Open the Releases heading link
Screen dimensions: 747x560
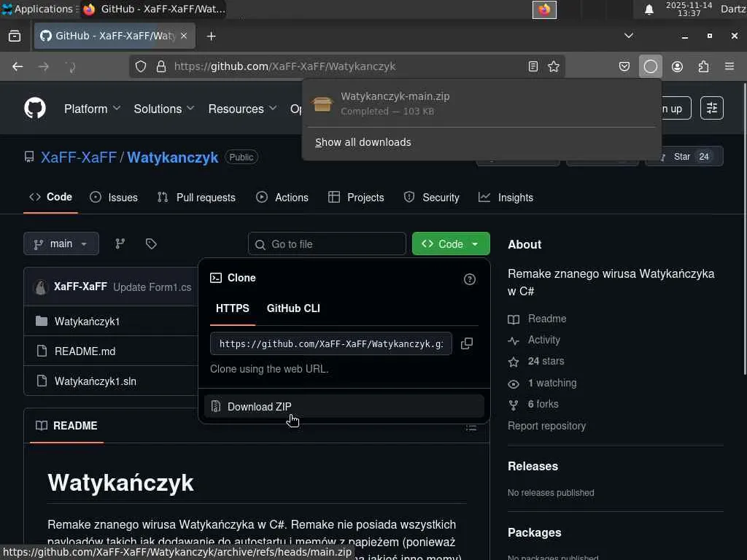point(533,466)
